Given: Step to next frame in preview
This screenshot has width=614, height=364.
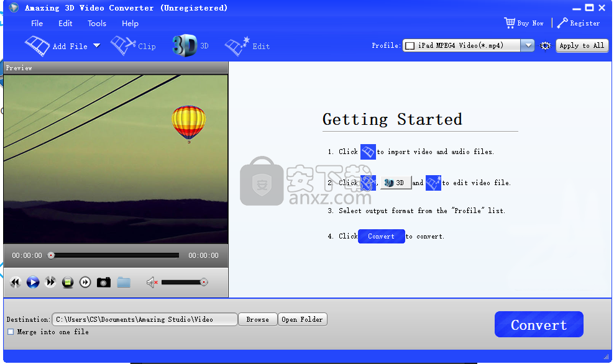Looking at the screenshot, I should tap(85, 282).
